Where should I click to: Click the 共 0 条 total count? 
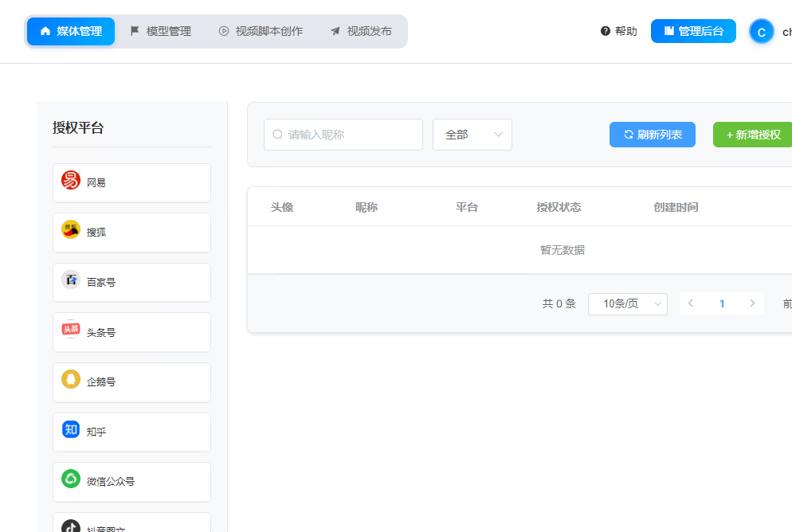click(559, 303)
